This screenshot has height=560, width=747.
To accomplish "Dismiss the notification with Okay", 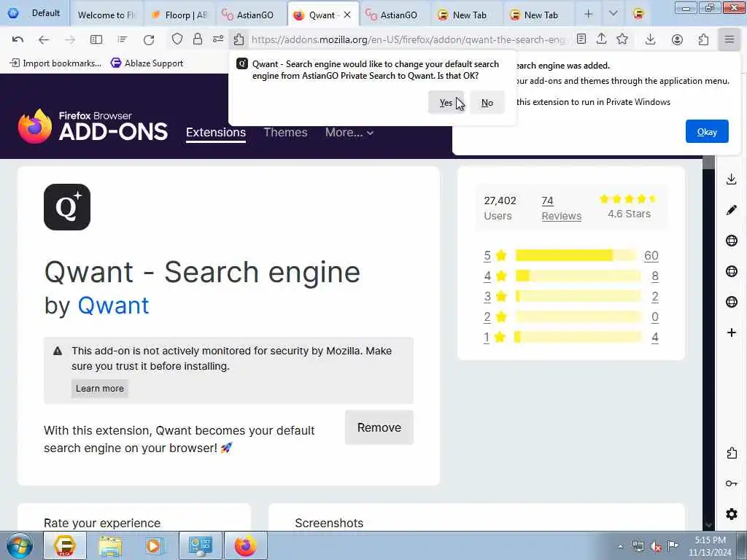I will click(x=707, y=131).
